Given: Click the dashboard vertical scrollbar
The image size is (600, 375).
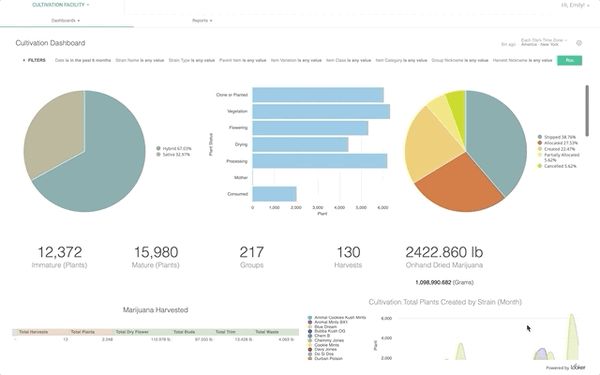Looking at the screenshot, I should pyautogui.click(x=587, y=110).
